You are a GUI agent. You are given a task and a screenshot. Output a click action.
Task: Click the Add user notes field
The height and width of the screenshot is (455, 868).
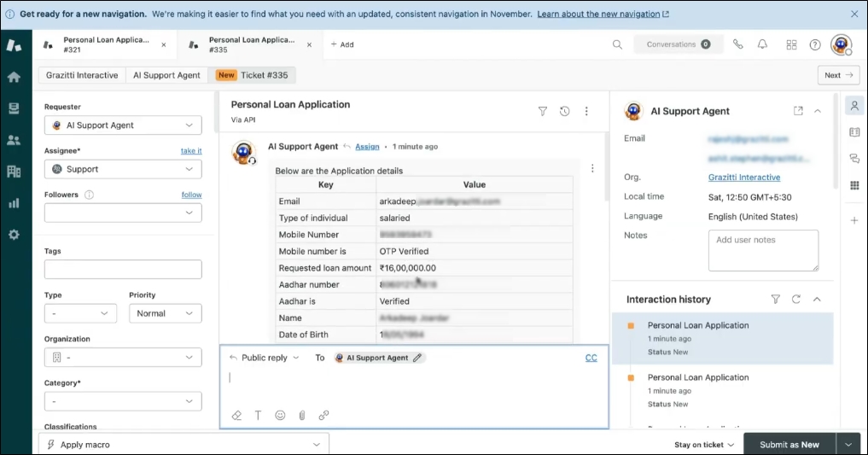(763, 251)
